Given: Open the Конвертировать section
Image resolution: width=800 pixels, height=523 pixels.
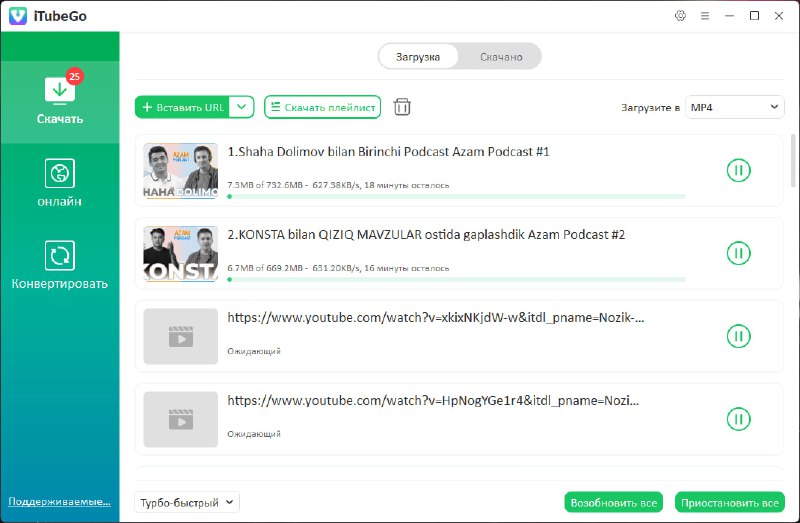Looking at the screenshot, I should 60,265.
